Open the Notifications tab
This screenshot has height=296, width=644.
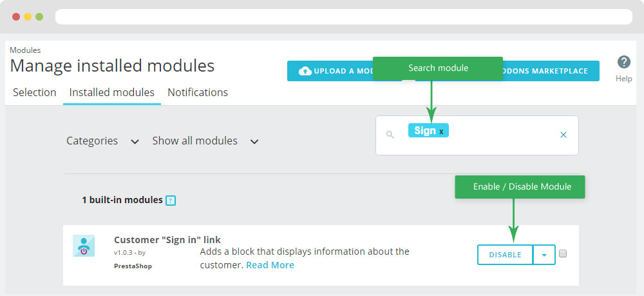click(198, 92)
